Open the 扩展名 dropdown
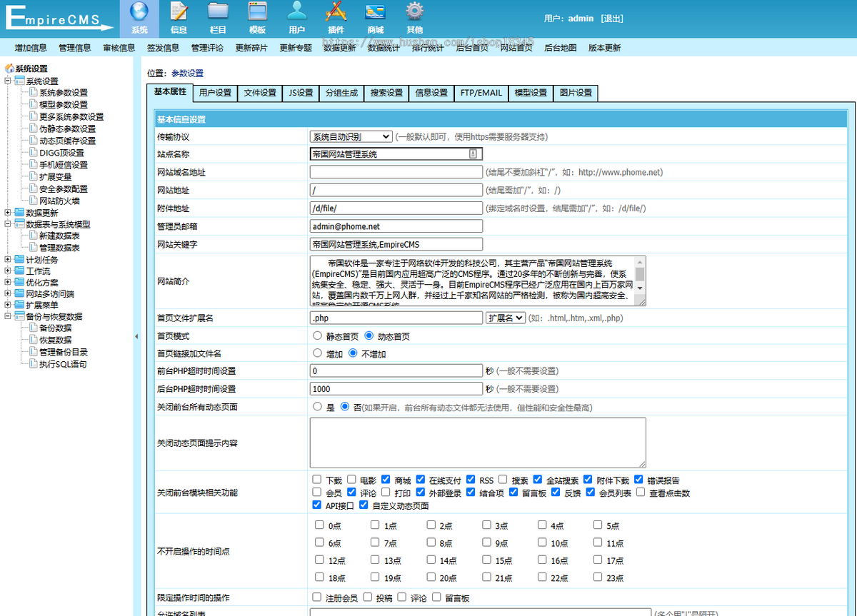 tap(506, 318)
